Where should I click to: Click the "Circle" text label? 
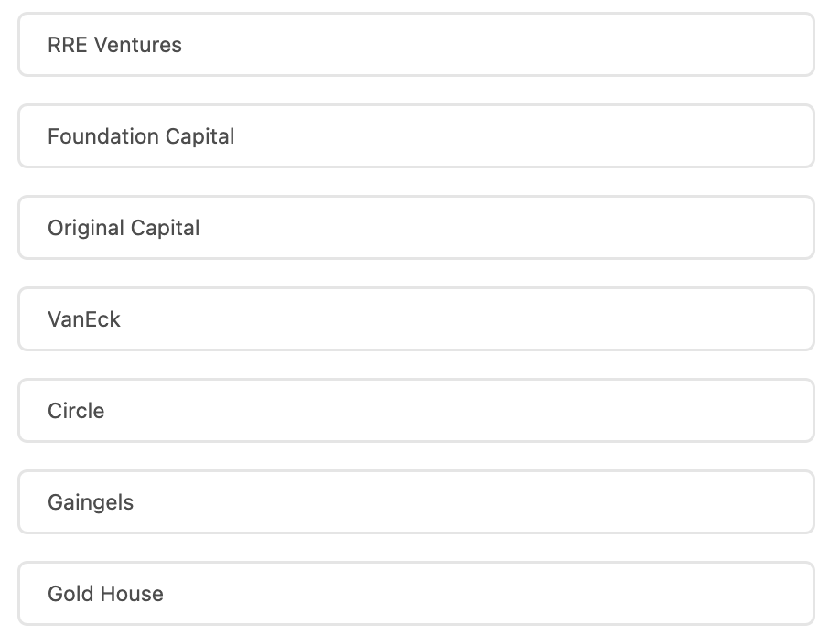click(x=76, y=411)
